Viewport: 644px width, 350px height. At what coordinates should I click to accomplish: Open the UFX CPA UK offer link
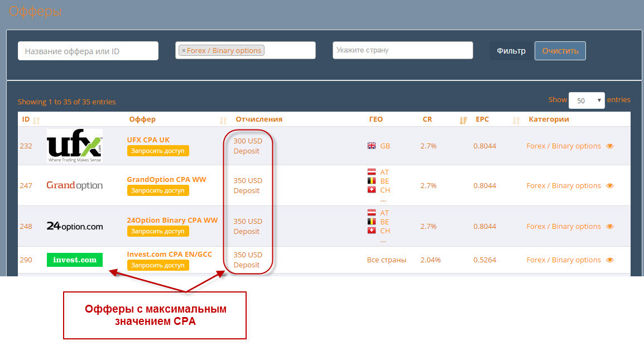148,140
